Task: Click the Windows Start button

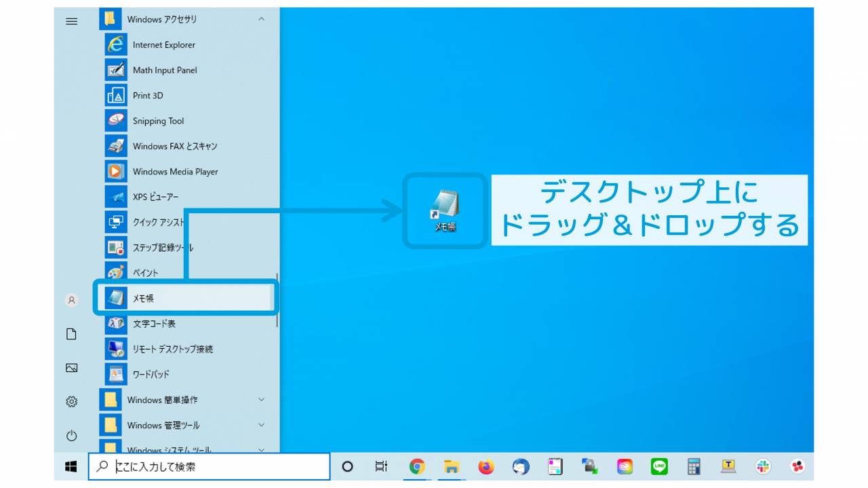Action: tap(71, 466)
